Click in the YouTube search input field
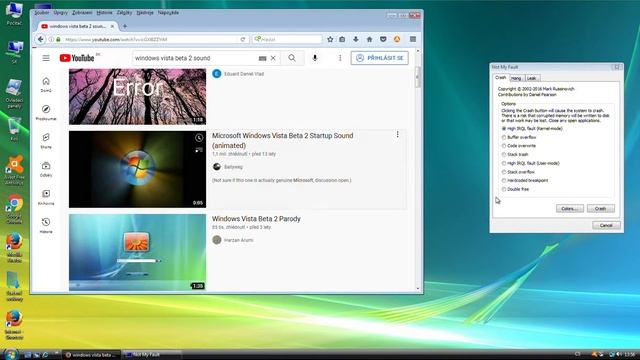This screenshot has width=640, height=360. pos(195,58)
